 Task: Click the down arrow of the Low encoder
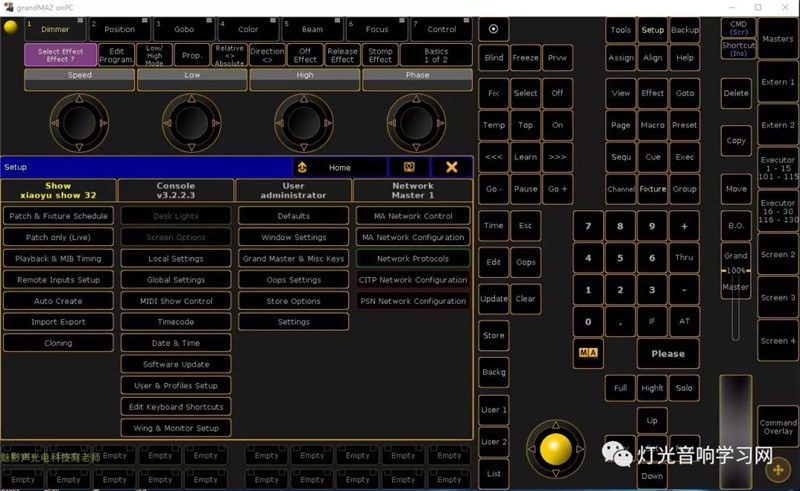click(192, 147)
